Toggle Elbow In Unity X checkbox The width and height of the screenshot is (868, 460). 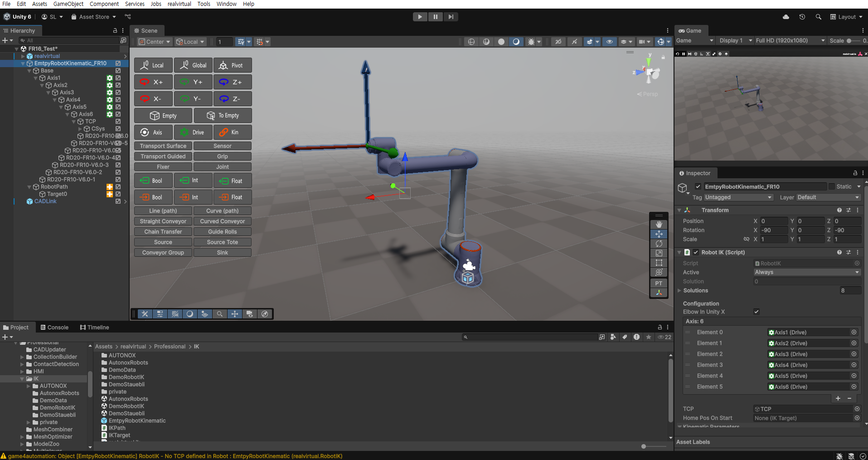point(756,312)
